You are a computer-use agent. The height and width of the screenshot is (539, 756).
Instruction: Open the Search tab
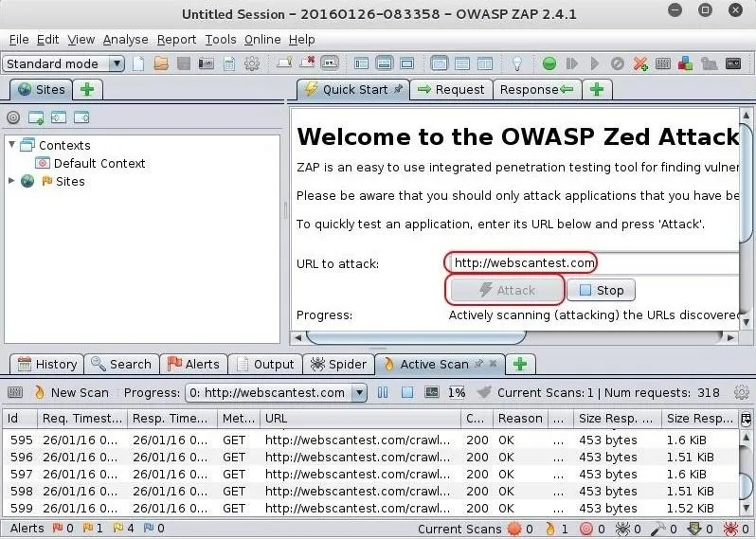coord(121,365)
